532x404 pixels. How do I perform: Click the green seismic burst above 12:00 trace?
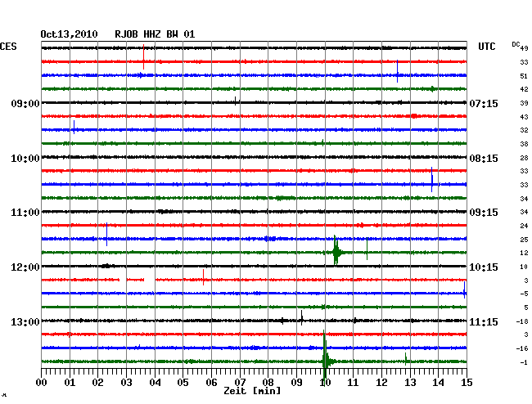(337, 251)
